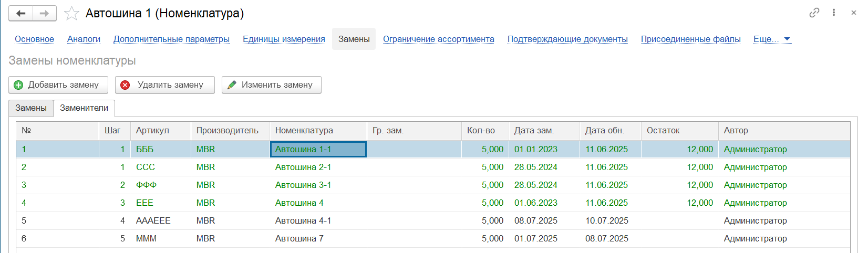Click the Дата обн. column header
The image size is (868, 253).
(611, 130)
